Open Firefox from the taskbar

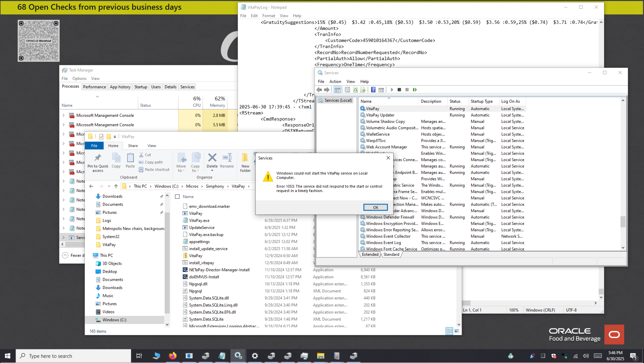pyautogui.click(x=173, y=356)
